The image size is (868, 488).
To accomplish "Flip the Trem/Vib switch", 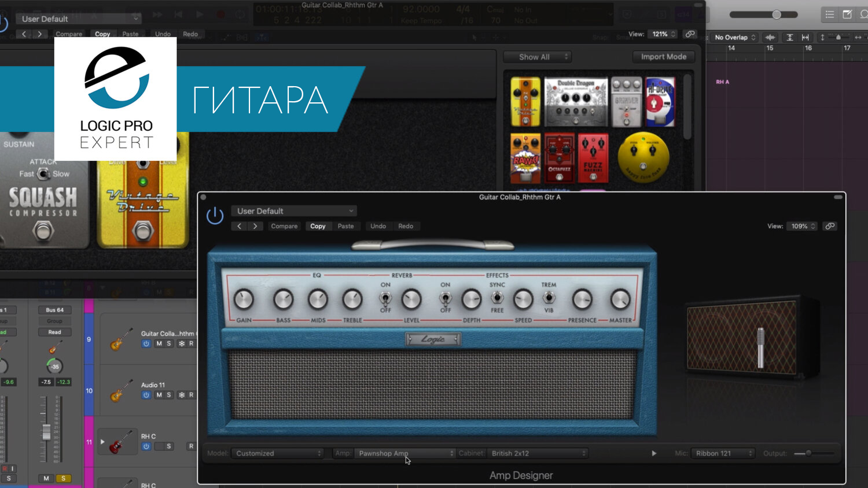I will coord(549,298).
